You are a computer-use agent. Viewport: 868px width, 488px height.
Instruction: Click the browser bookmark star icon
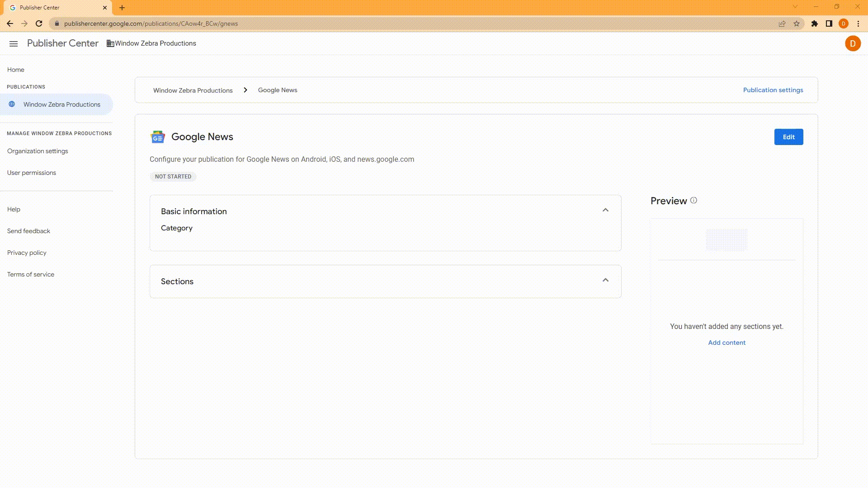797,24
